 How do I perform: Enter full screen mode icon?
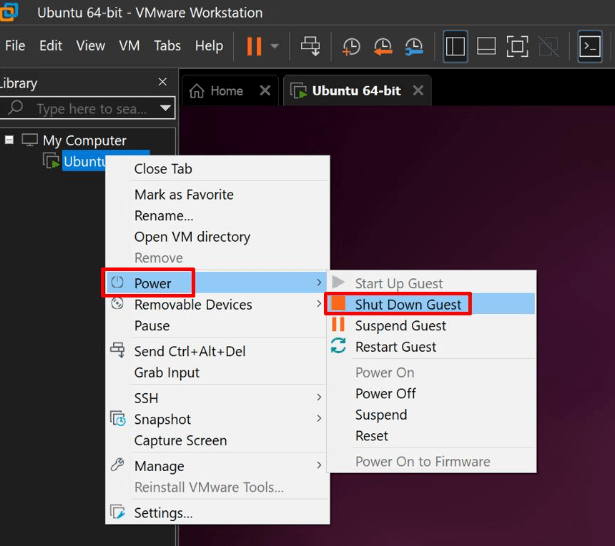pyautogui.click(x=517, y=47)
